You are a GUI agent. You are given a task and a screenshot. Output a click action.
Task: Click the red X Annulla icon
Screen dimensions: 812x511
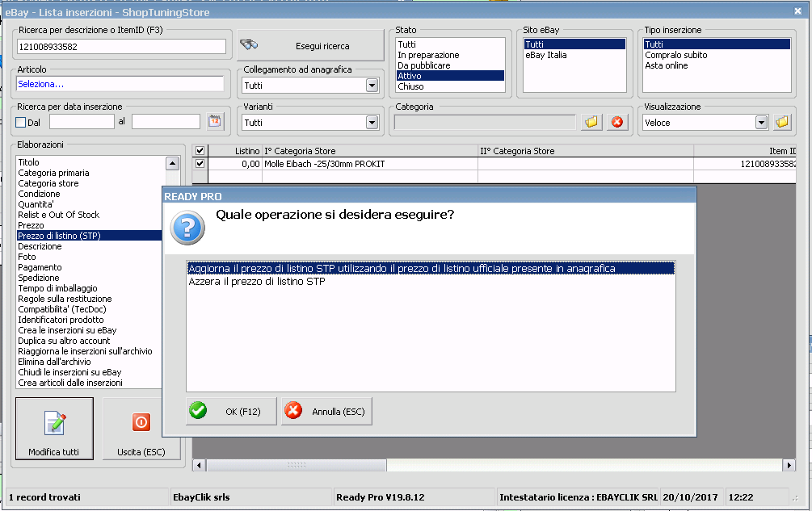pyautogui.click(x=293, y=411)
